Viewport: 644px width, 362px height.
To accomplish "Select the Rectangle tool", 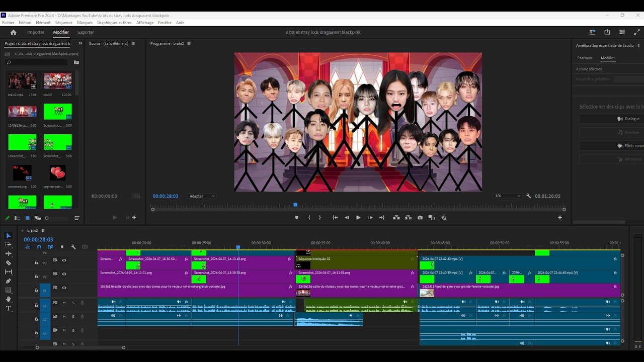I will (x=8, y=290).
